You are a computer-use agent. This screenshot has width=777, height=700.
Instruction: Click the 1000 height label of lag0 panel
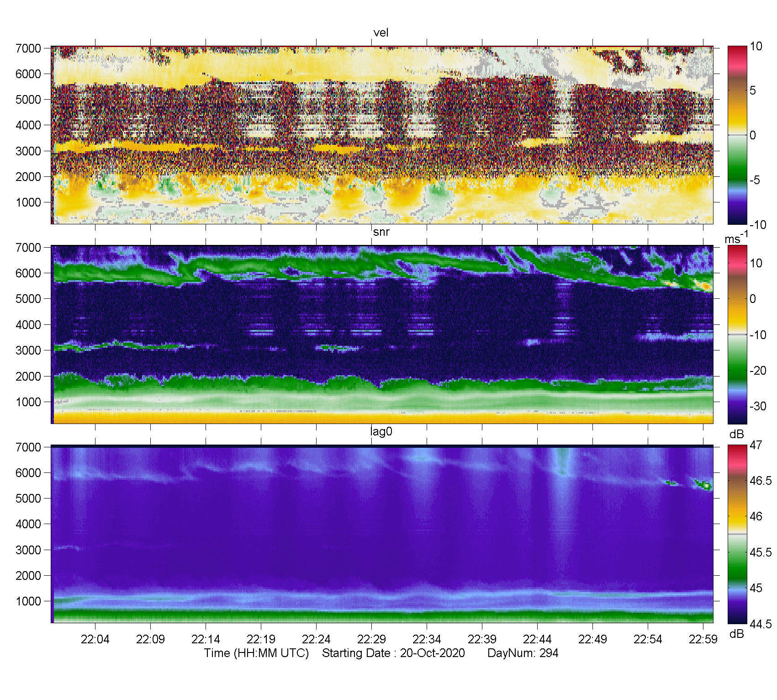pyautogui.click(x=28, y=601)
